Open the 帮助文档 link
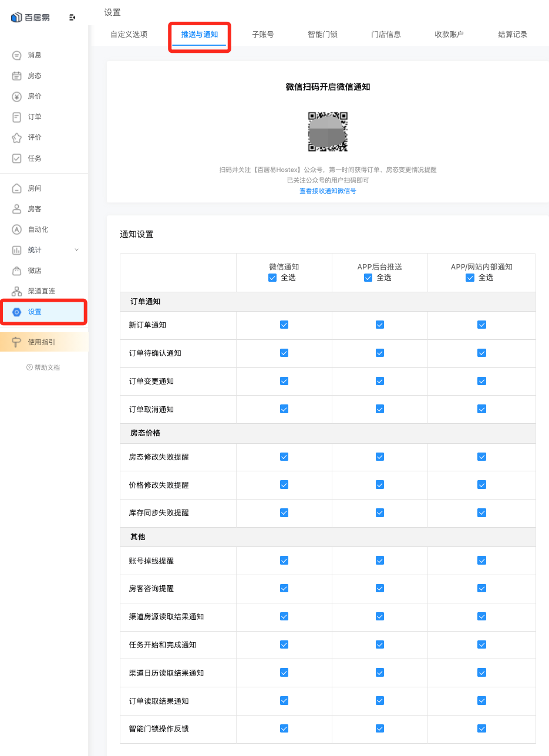Screen dimensions: 549x756 pyautogui.click(x=47, y=367)
